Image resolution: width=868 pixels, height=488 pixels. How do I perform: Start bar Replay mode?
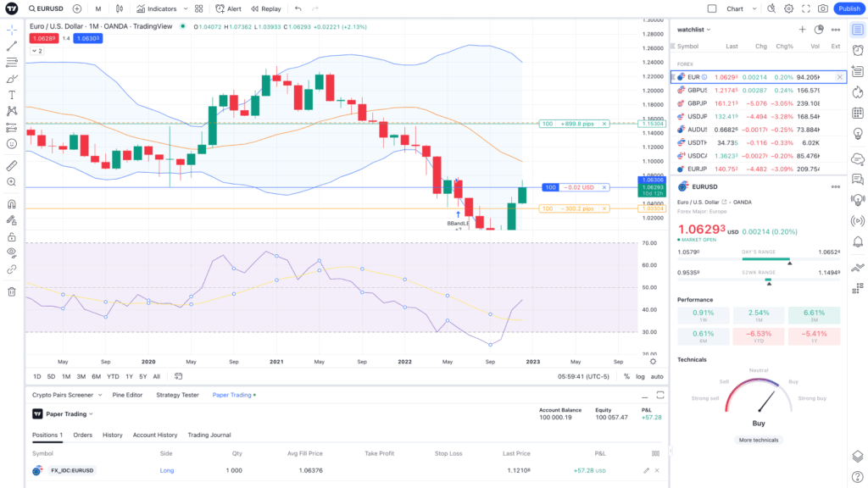tap(265, 8)
